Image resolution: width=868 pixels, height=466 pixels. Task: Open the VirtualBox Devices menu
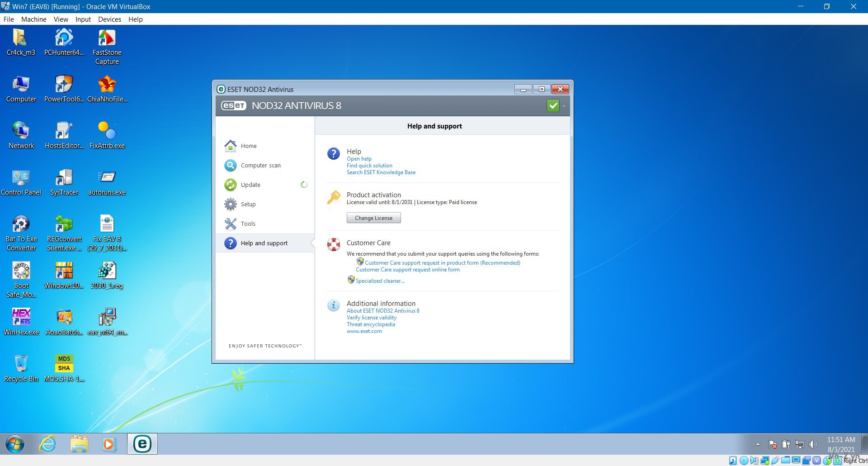click(109, 19)
